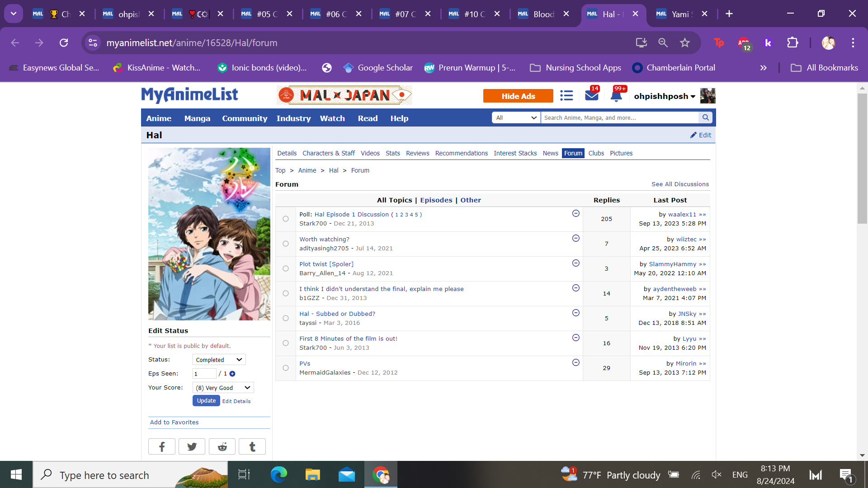Screen dimensions: 868x488
Task: Share on Facebook icon
Action: pos(161,446)
